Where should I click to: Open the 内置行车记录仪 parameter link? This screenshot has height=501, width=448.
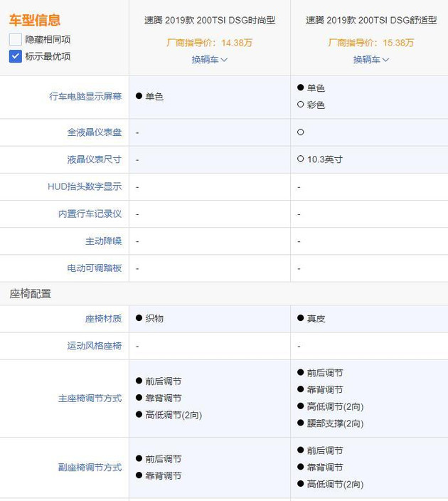click(x=90, y=213)
